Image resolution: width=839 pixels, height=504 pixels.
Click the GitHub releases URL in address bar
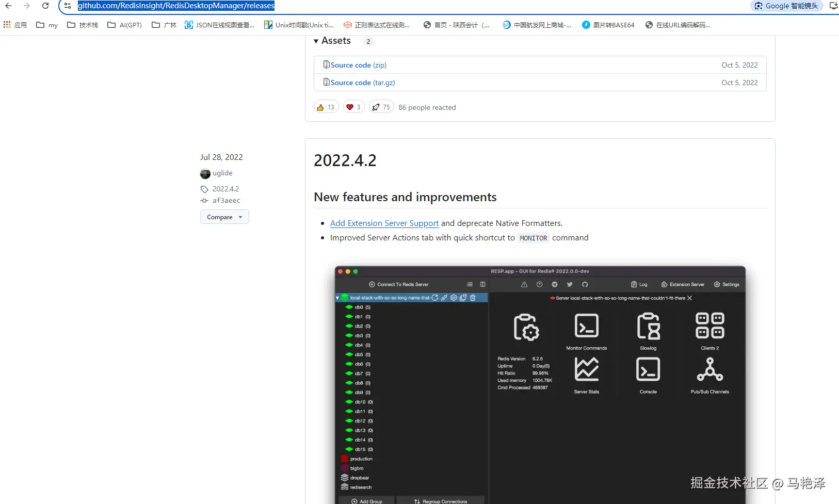176,6
